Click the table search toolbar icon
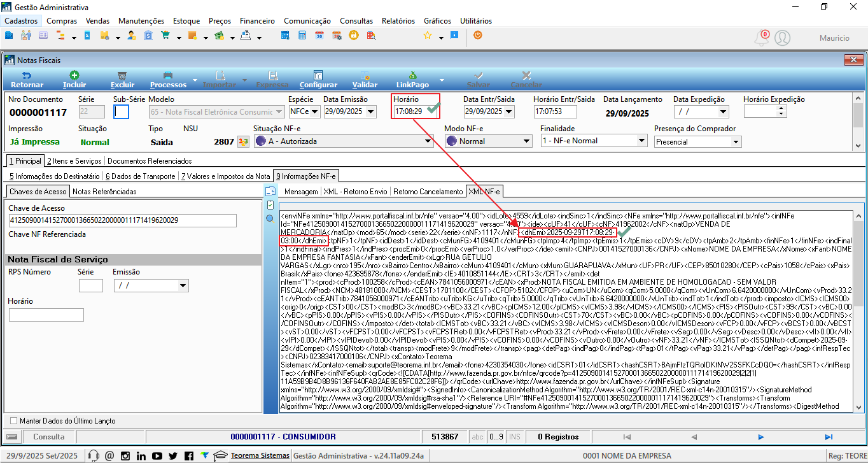The width and height of the screenshot is (868, 463). (370, 35)
